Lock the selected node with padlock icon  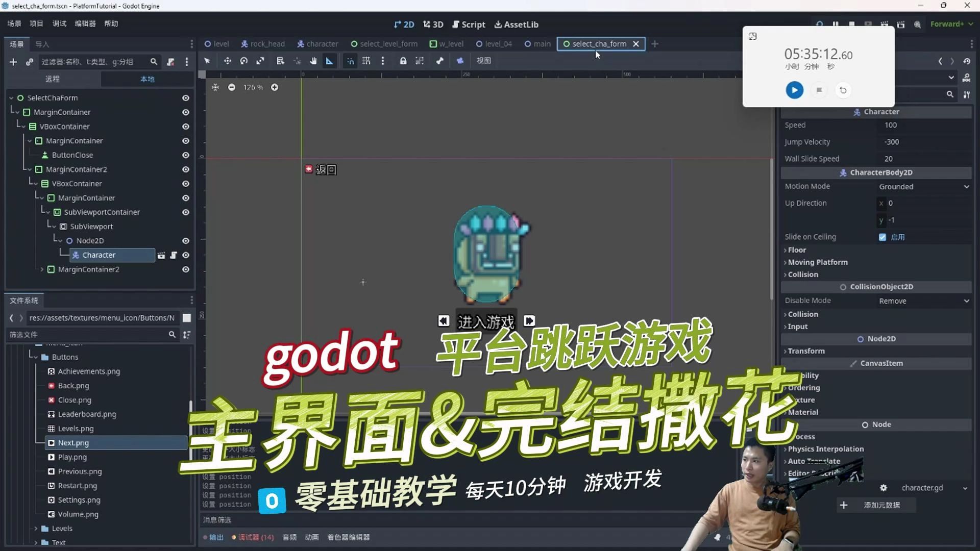click(403, 61)
